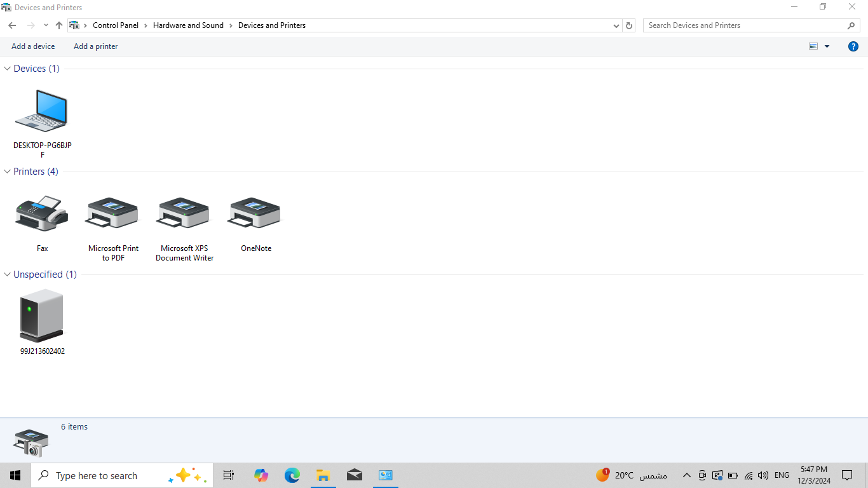This screenshot has height=488, width=868.
Task: Go up one folder level arrow
Action: tap(59, 25)
